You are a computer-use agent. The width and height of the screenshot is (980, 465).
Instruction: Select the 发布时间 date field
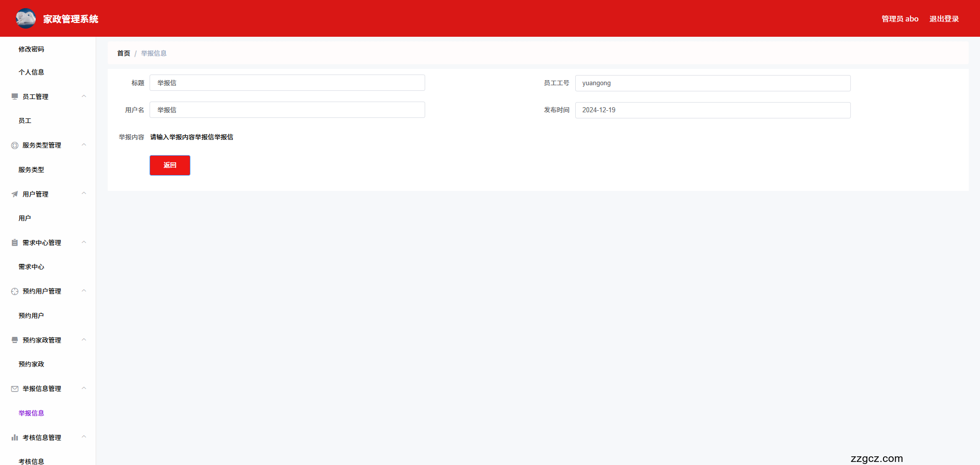point(713,110)
